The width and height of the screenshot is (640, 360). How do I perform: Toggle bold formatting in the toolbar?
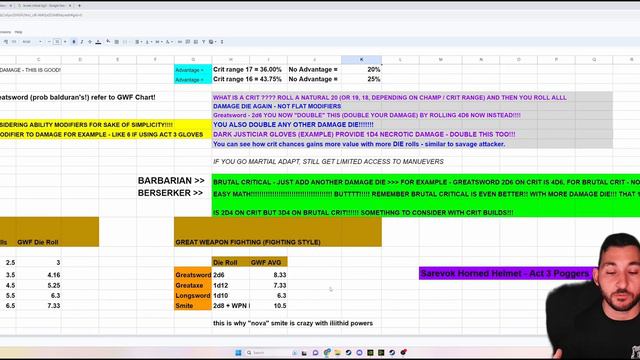74,42
